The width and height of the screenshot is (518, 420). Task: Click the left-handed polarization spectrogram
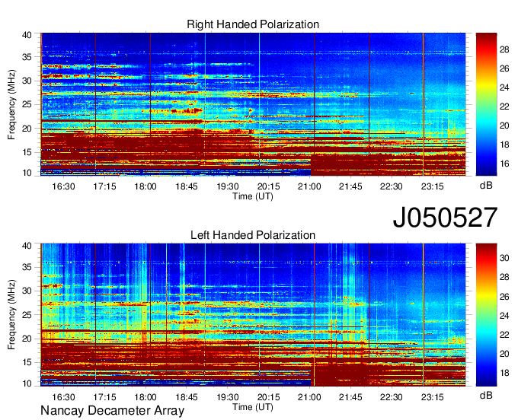tap(253, 314)
